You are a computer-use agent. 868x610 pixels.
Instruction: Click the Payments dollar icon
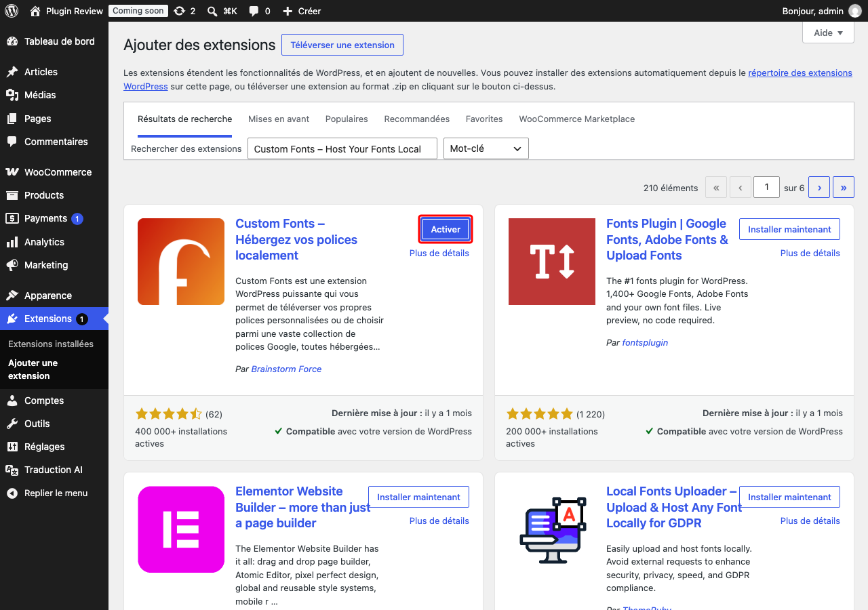[x=12, y=218]
